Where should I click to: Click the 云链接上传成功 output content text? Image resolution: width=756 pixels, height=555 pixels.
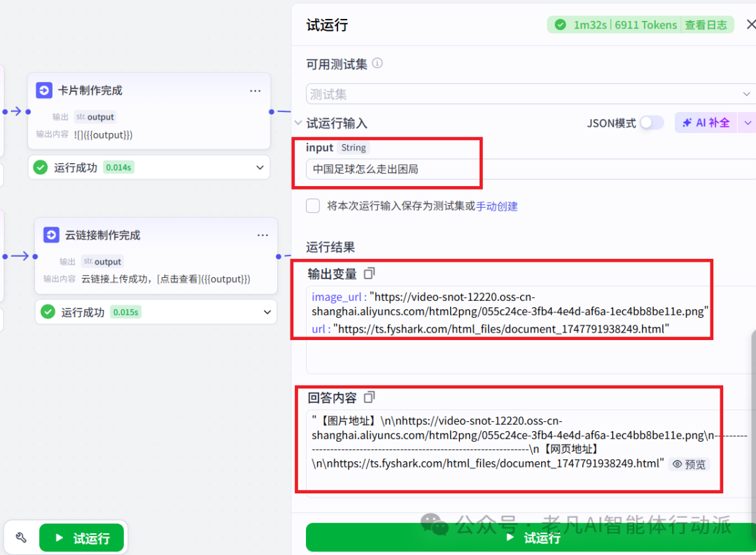coord(166,279)
